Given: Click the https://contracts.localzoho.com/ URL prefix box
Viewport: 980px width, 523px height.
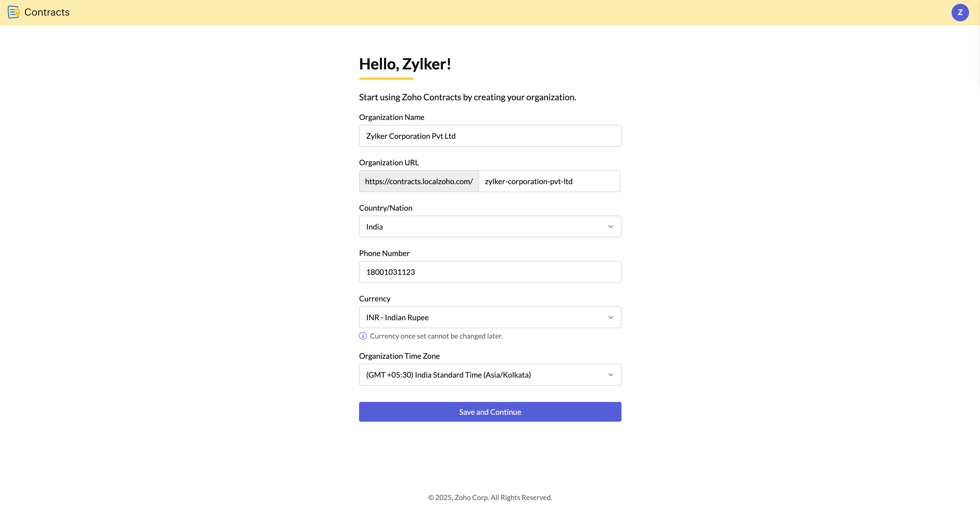Looking at the screenshot, I should pyautogui.click(x=418, y=181).
